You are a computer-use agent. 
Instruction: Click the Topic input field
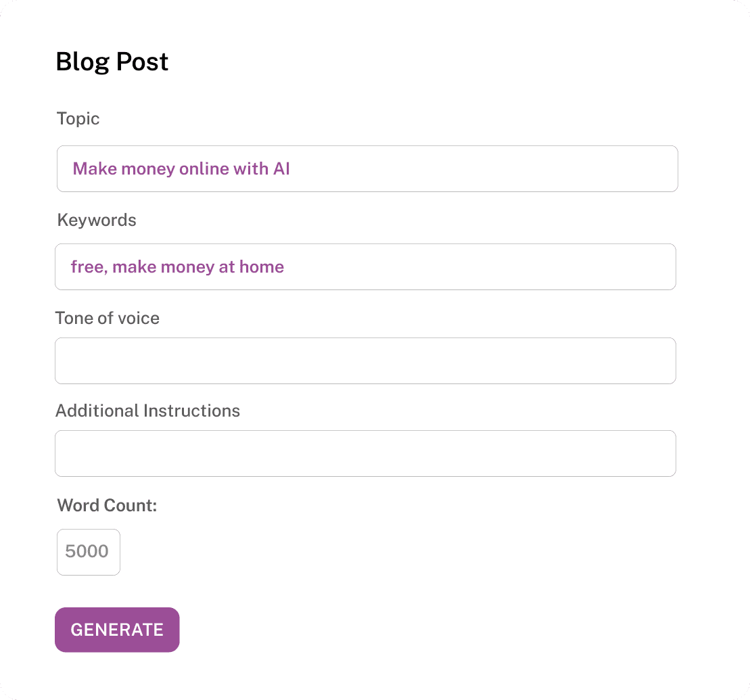(x=367, y=168)
